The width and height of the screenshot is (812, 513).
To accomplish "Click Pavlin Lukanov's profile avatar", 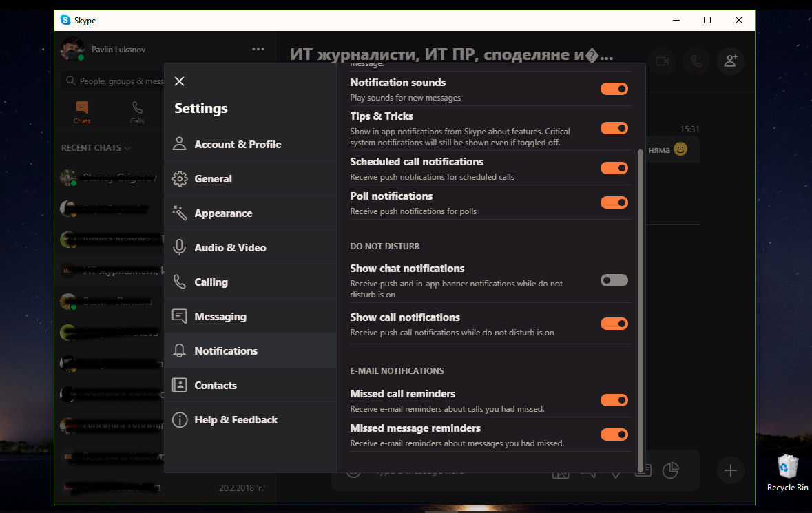I will pyautogui.click(x=72, y=49).
